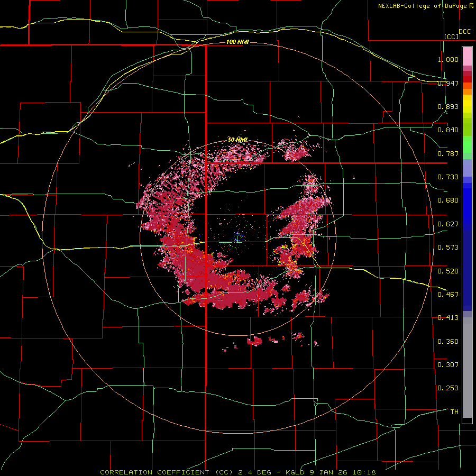
Task: Click the 0.360 scale value
Action: (x=448, y=342)
